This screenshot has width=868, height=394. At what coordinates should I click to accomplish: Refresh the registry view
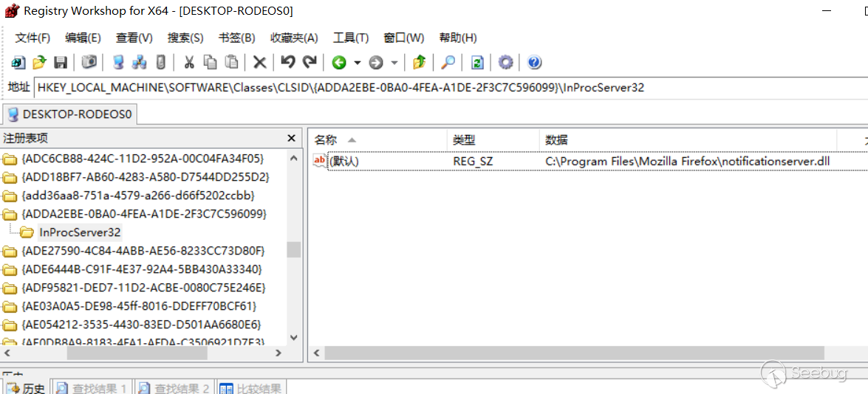(x=476, y=63)
